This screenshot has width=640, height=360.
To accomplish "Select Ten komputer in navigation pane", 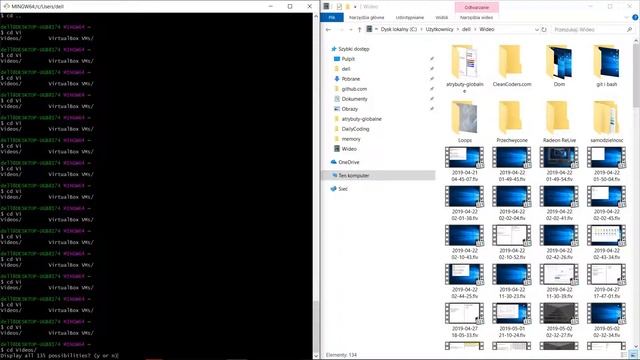I will coord(353,176).
